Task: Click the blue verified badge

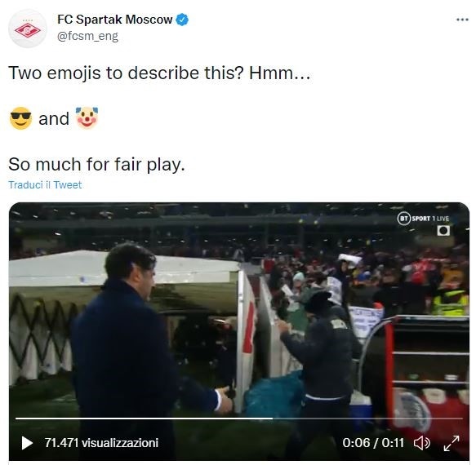Action: 182,20
